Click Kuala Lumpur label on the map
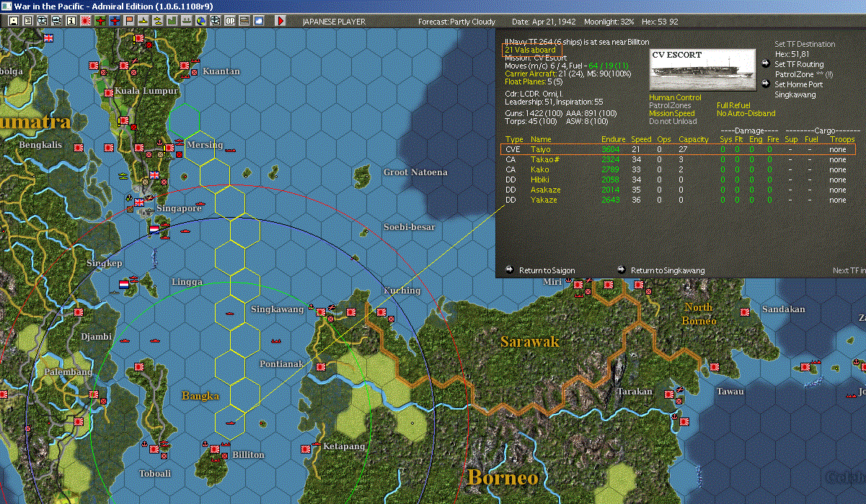Viewport: 866px width, 504px height. pyautogui.click(x=146, y=92)
